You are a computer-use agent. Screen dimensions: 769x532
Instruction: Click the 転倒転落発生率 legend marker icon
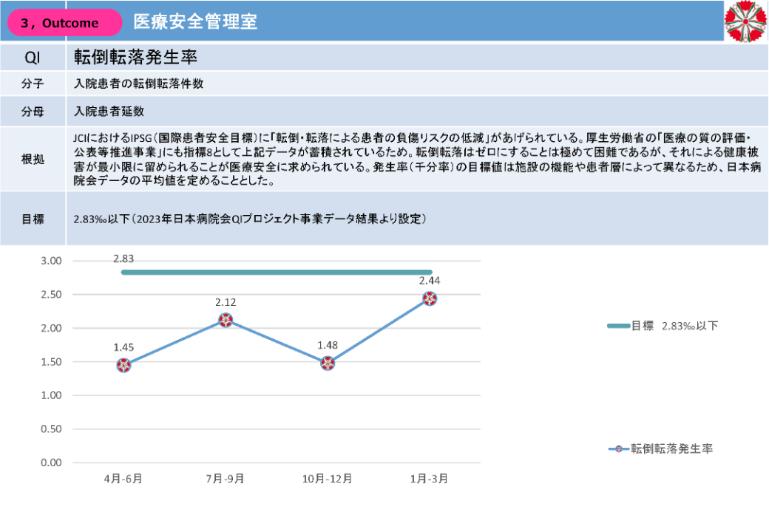click(617, 449)
